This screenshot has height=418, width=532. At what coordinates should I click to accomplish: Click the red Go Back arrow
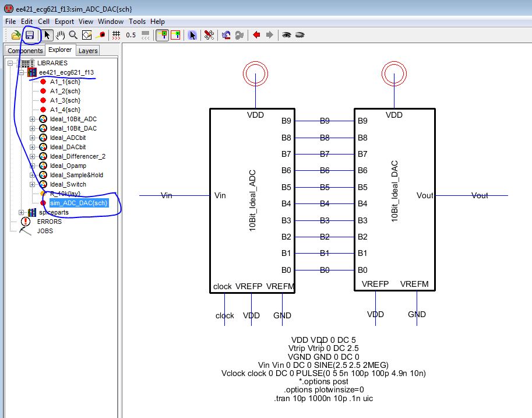(x=256, y=35)
